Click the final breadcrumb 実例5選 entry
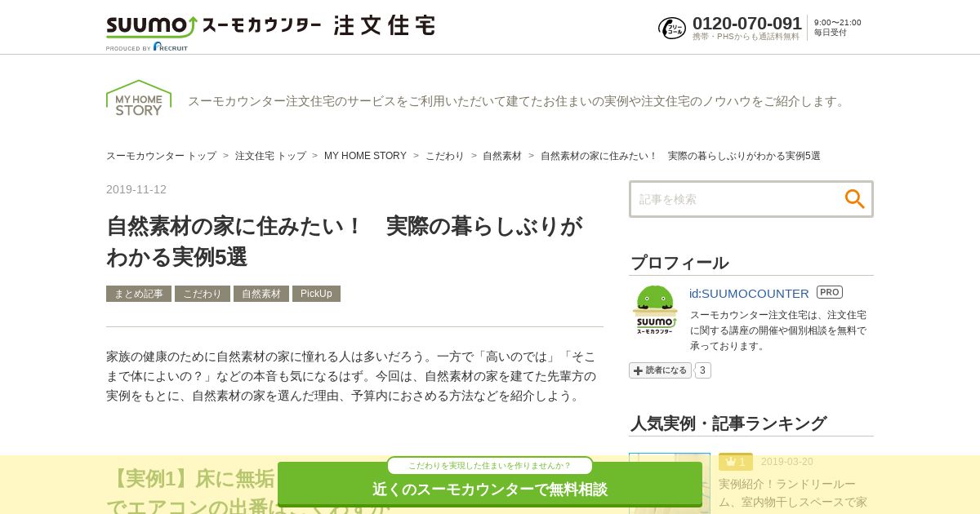 click(x=680, y=156)
